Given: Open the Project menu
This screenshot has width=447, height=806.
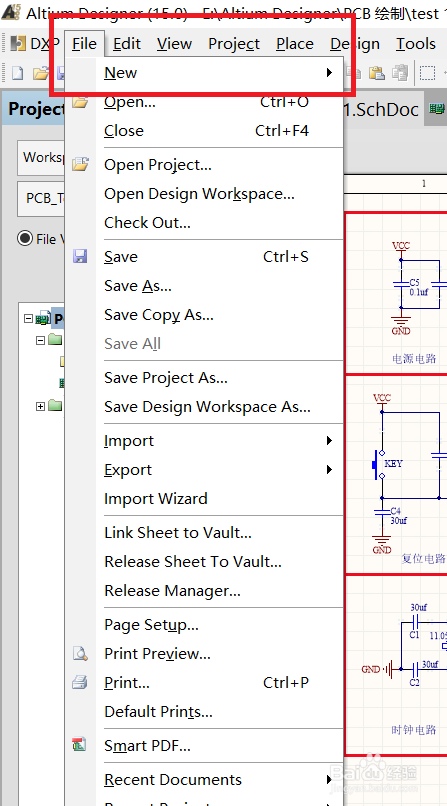Looking at the screenshot, I should click(234, 44).
